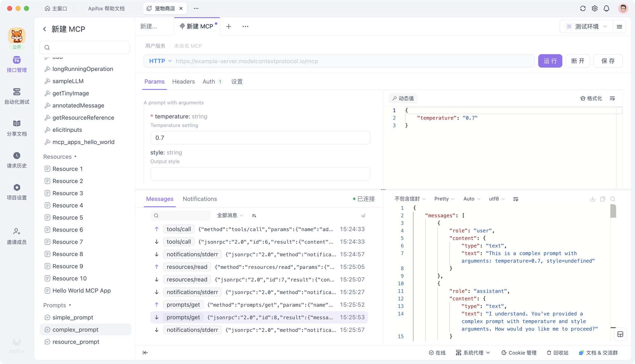
Task: Open the notification bell icon
Action: (x=606, y=9)
